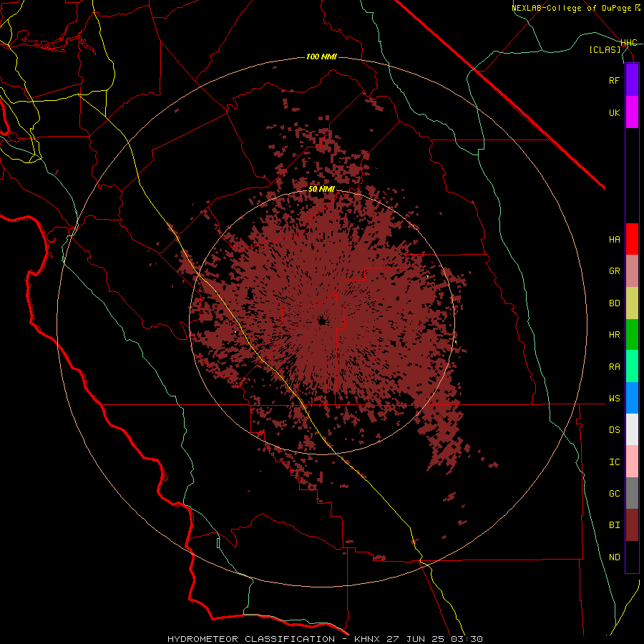Click the GR legend label
Screen dimensions: 644x644
click(x=614, y=271)
